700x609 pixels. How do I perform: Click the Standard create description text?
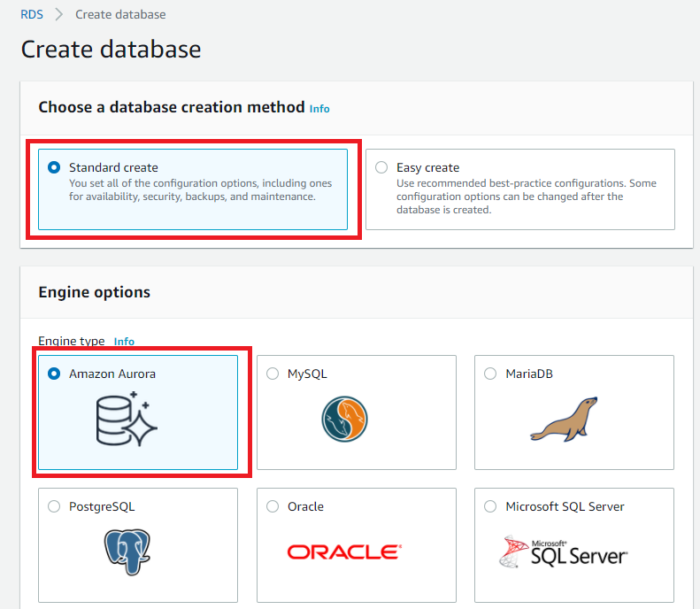(x=201, y=189)
